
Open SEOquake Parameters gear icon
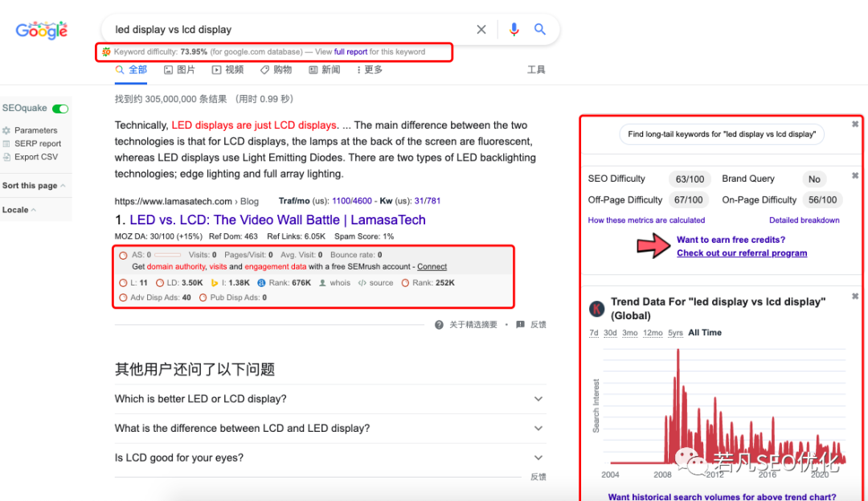(6, 130)
